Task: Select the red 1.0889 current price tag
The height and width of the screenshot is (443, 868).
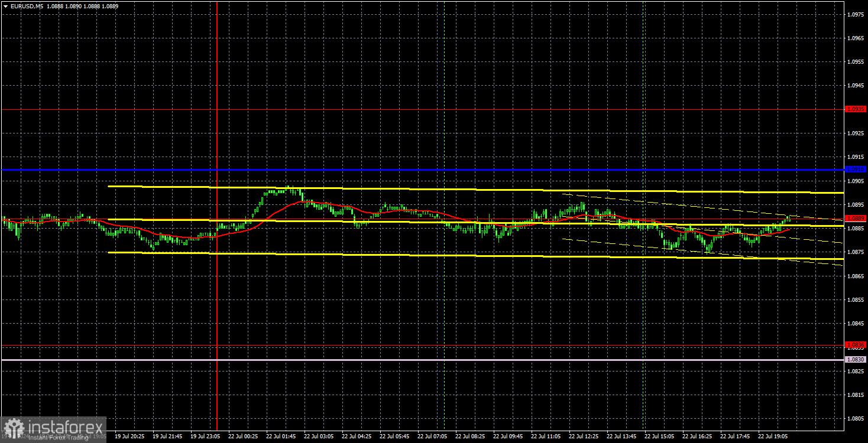Action: (x=856, y=219)
